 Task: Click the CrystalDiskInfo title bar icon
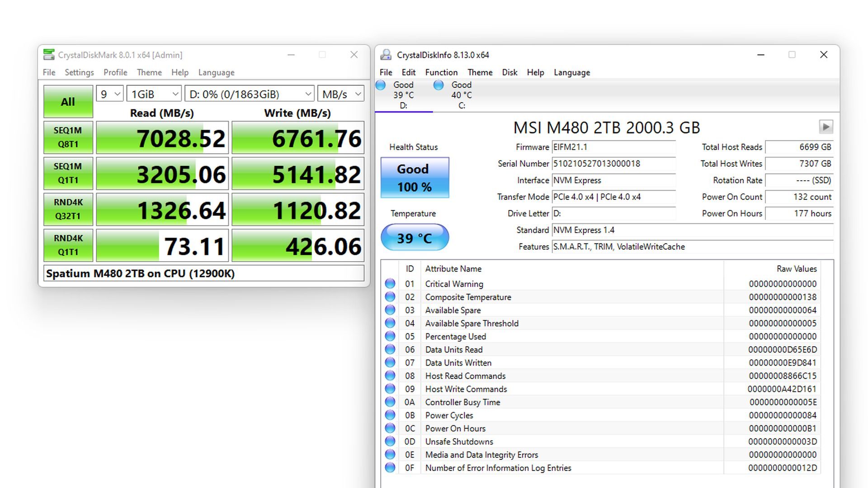[x=386, y=55]
